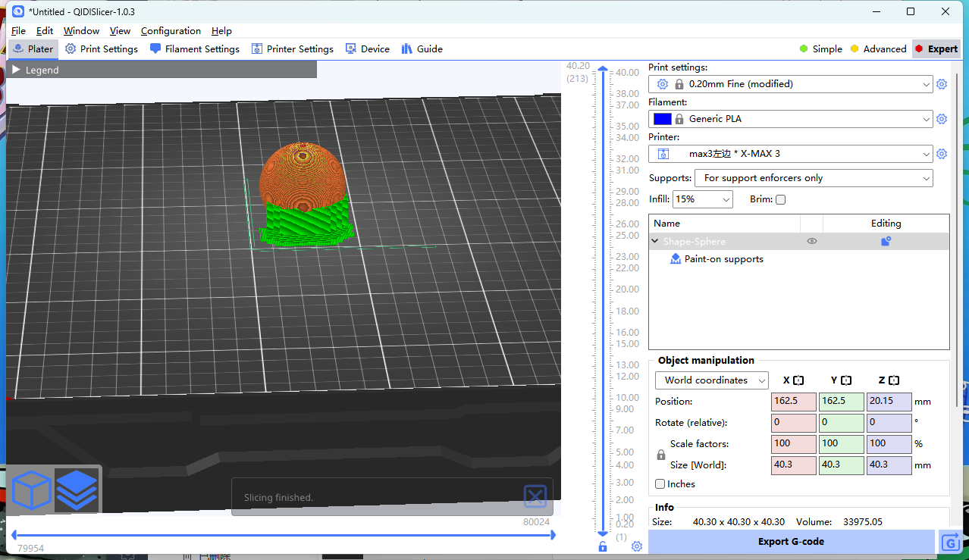969x560 pixels.
Task: Open the Supports dropdown
Action: (x=814, y=178)
